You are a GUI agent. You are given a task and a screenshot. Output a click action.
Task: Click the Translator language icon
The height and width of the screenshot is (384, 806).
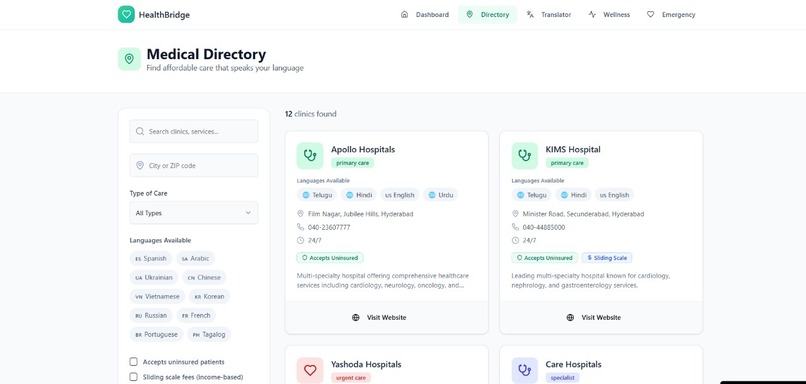pyautogui.click(x=530, y=14)
